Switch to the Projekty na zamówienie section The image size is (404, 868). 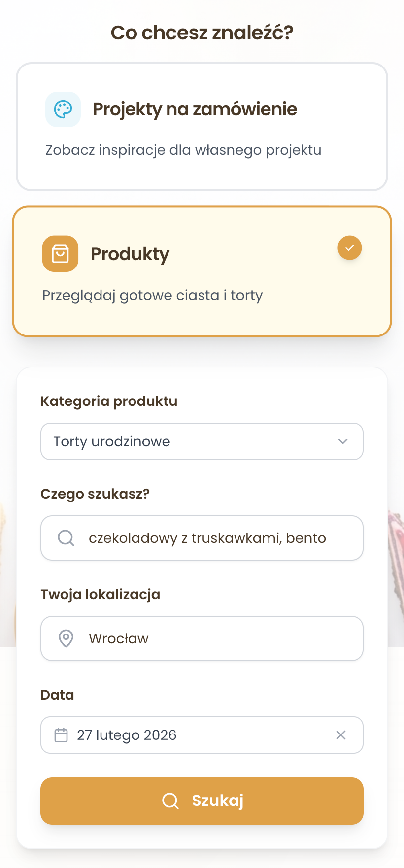click(202, 126)
